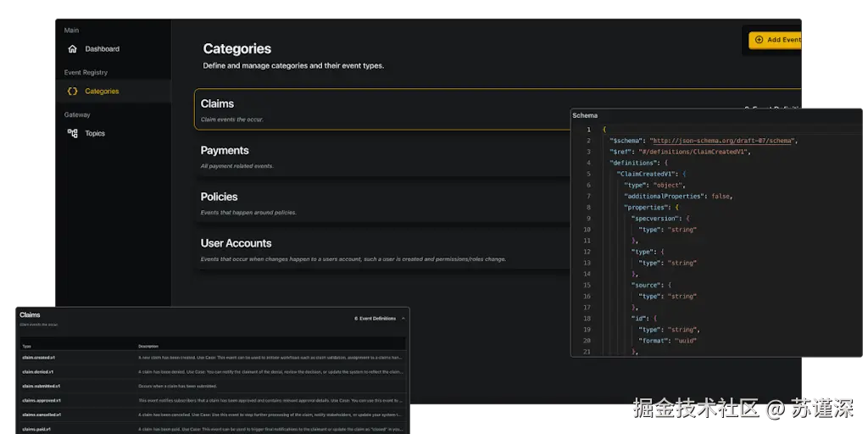The image size is (868, 434).
Task: Select the claims.cancelled.v1 event type row
Action: pyautogui.click(x=213, y=415)
